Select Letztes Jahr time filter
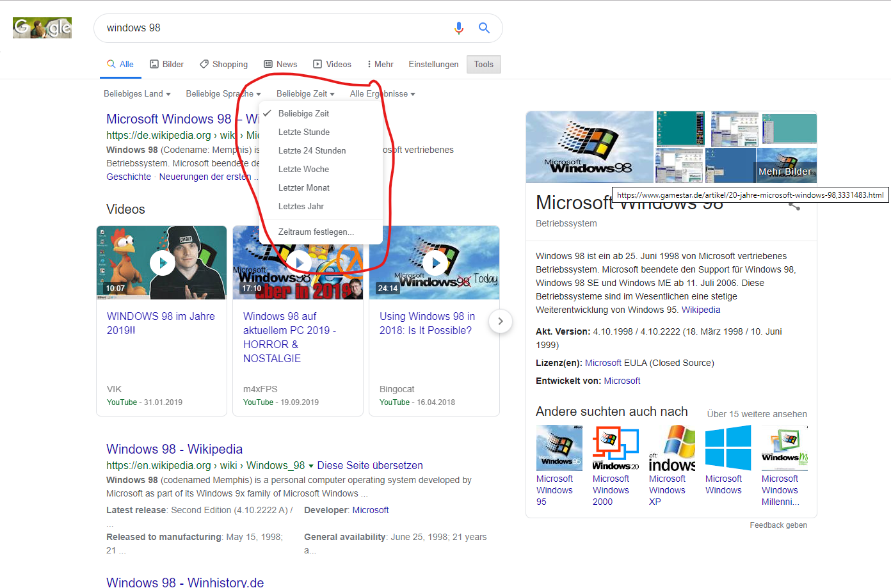Viewport: 891px width, 588px height. [321, 206]
